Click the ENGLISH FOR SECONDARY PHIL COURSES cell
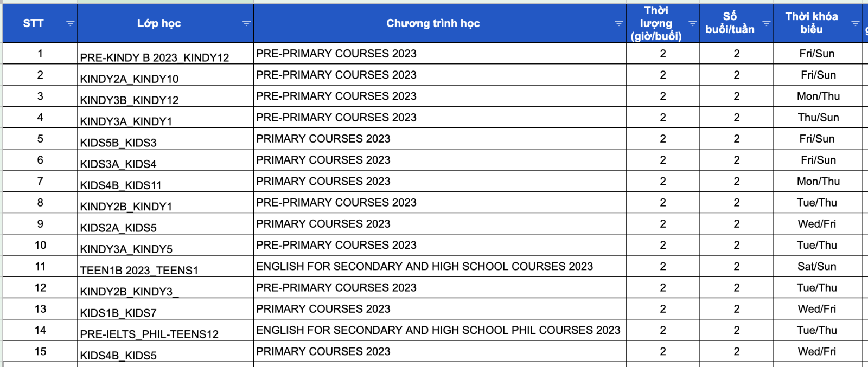The image size is (868, 367). click(x=438, y=330)
